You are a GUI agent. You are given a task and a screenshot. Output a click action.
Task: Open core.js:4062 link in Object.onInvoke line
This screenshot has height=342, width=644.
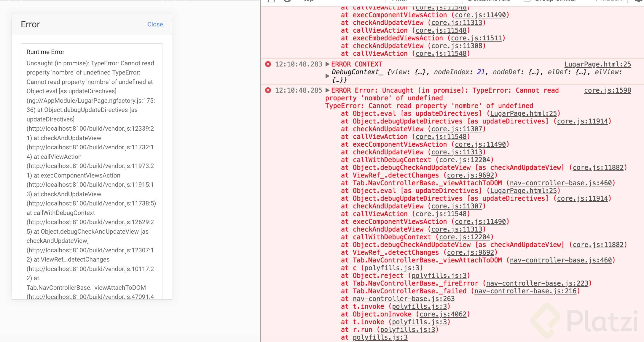pyautogui.click(x=443, y=314)
